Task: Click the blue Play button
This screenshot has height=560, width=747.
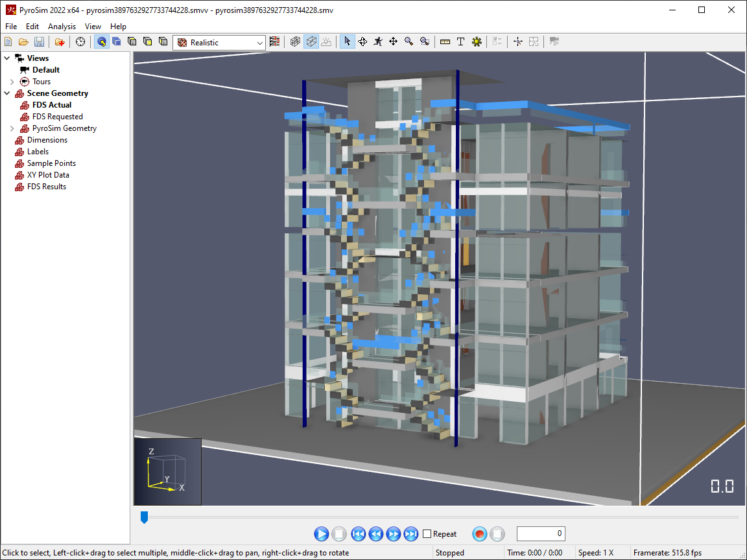Action: click(322, 534)
